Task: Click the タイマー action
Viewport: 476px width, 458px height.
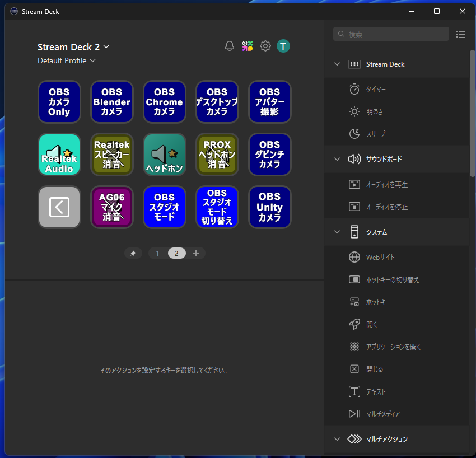Action: point(397,89)
